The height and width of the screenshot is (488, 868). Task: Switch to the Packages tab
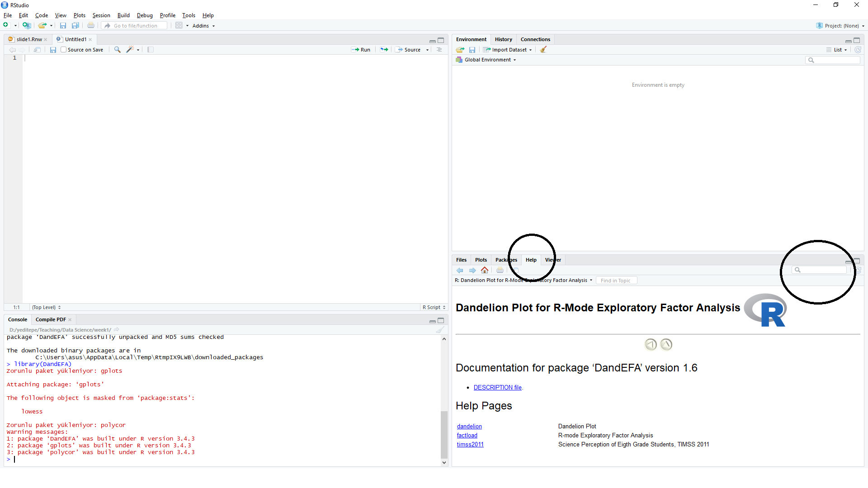tap(506, 260)
